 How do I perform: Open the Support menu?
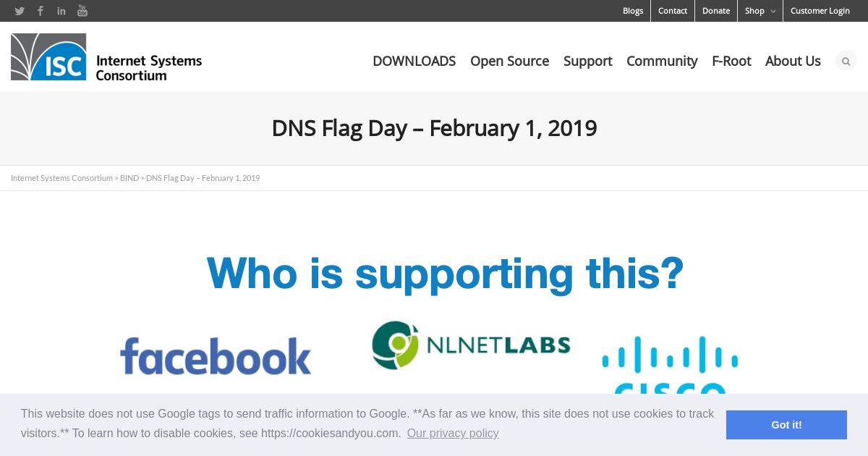coord(587,61)
